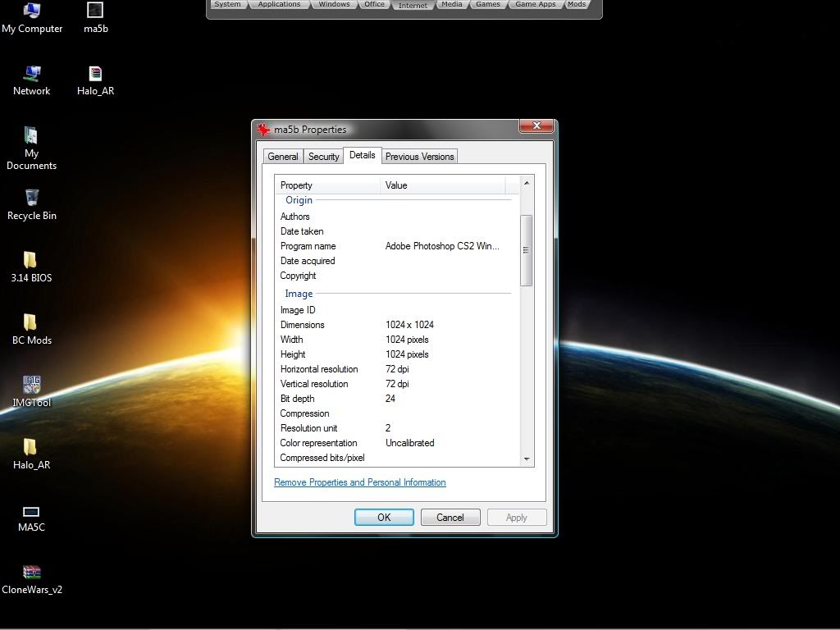Click the details list scrollbar thumb
The width and height of the screenshot is (840, 630).
527,250
